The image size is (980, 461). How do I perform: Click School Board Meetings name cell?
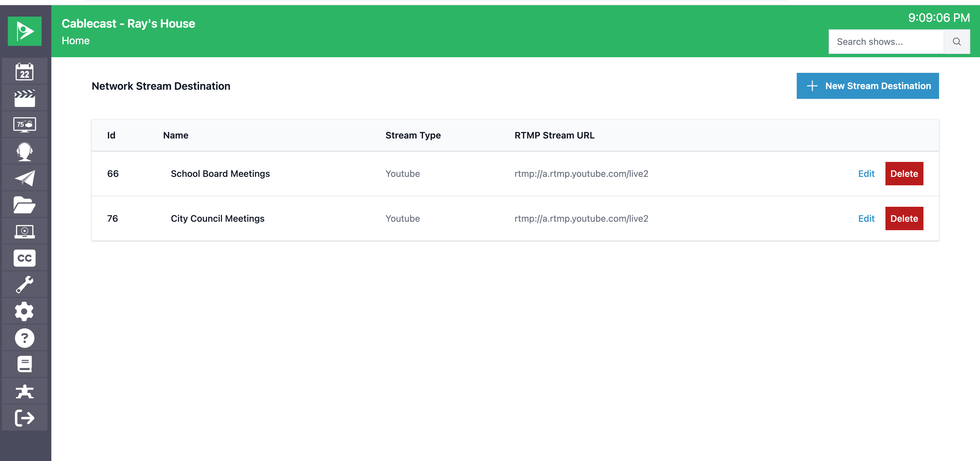[x=220, y=174]
